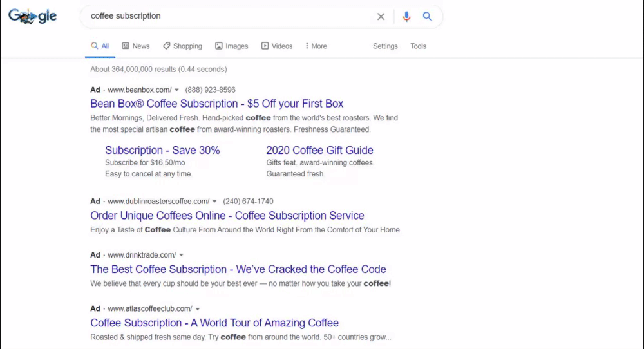Switch to the Images tab
The height and width of the screenshot is (349, 644).
click(x=232, y=46)
